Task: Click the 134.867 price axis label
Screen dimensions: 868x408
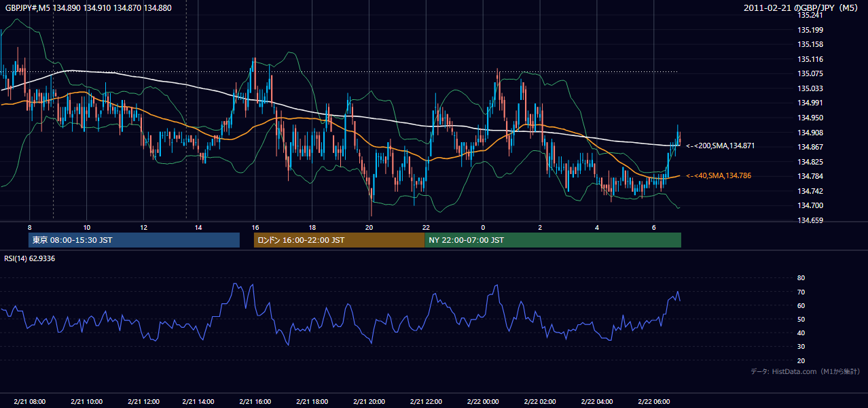Action: 810,147
